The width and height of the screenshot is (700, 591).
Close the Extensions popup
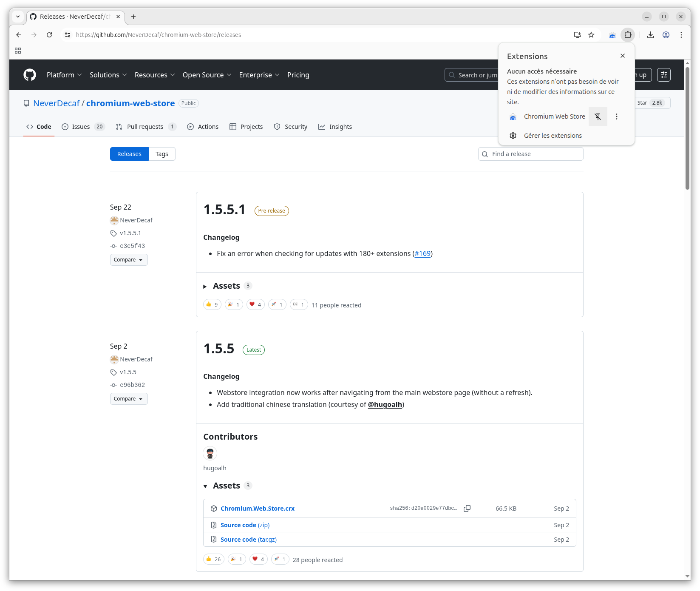pos(622,56)
